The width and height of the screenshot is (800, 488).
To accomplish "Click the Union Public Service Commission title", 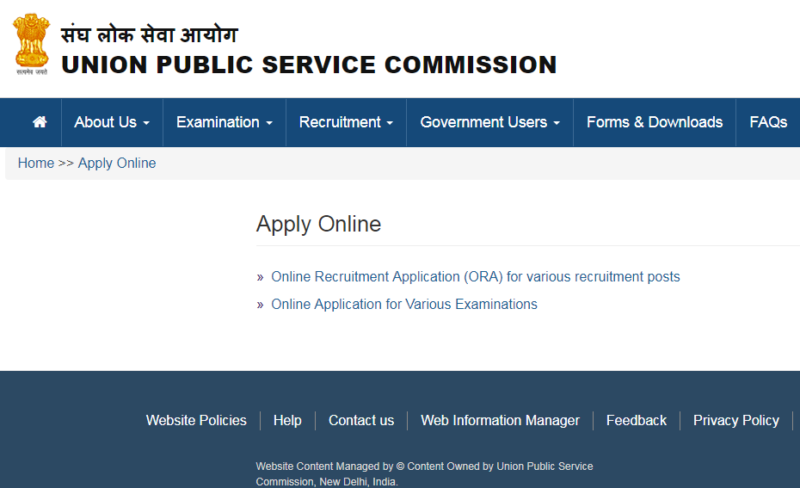I will click(308, 65).
